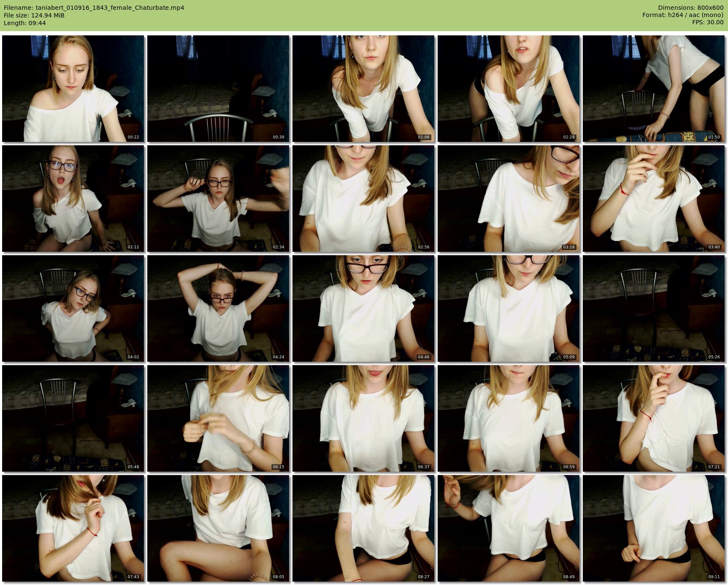Click the frame marked 01:06
The width and height of the screenshot is (728, 585).
point(363,89)
